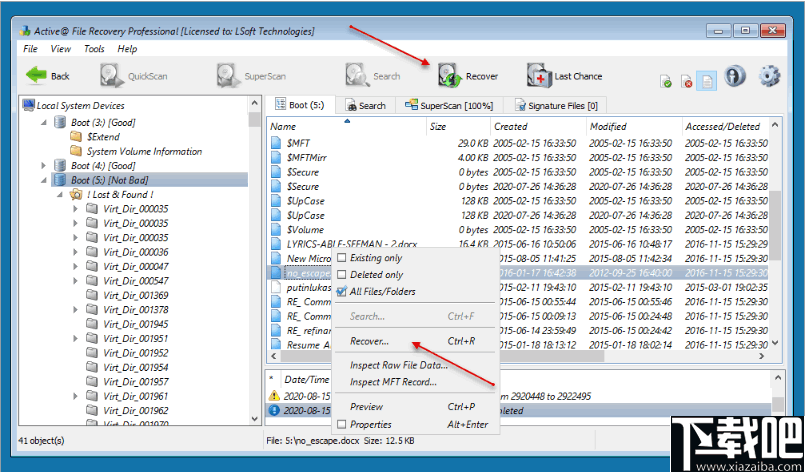
Task: Sort by the Name column header
Action: 347,126
